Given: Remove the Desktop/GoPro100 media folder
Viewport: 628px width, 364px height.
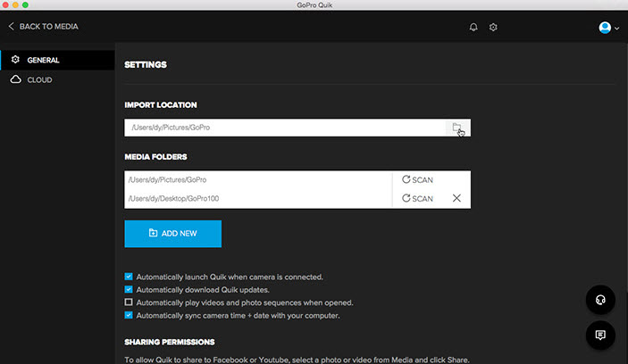Looking at the screenshot, I should tap(456, 198).
